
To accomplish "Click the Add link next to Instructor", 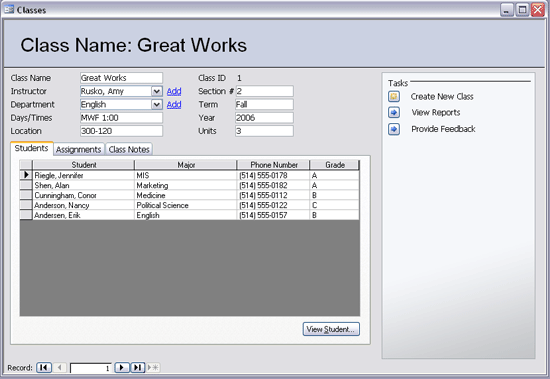I will click(x=174, y=91).
